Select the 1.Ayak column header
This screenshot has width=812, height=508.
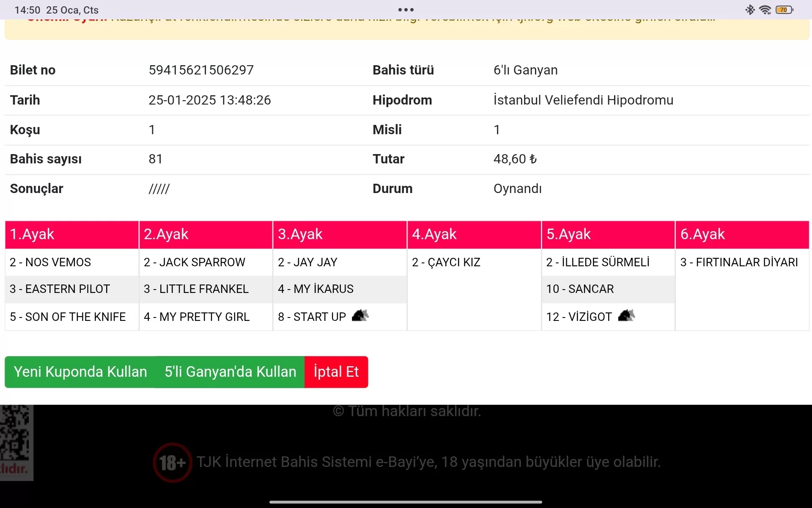pos(72,234)
